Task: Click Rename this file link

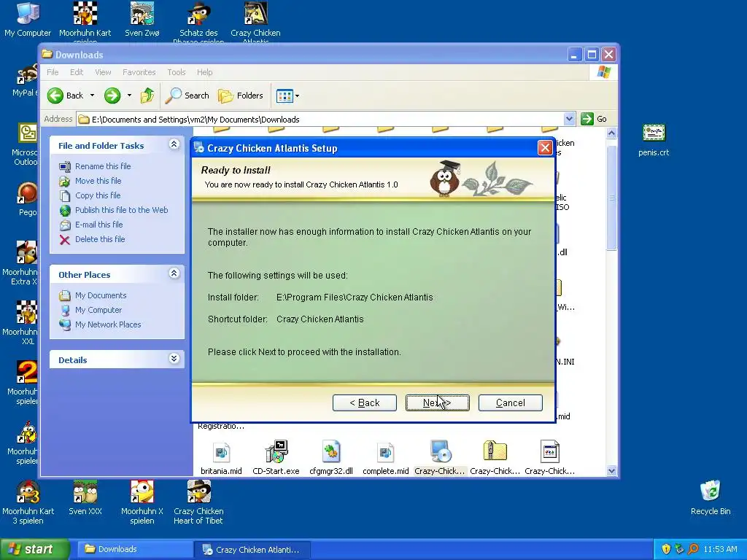Action: (x=103, y=166)
